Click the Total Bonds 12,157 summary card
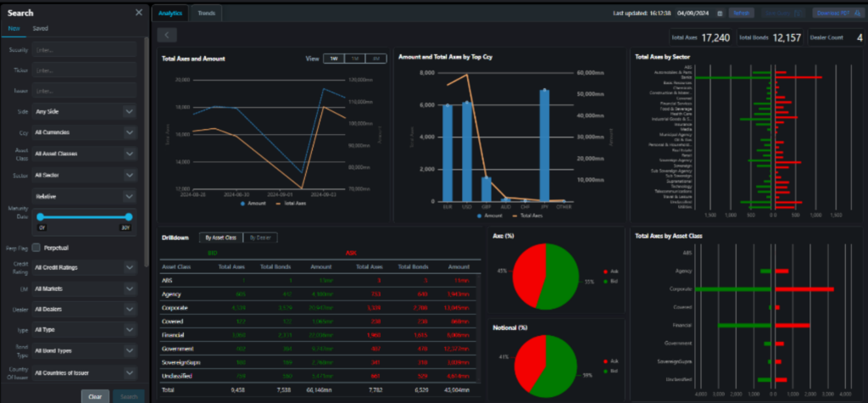 (770, 37)
